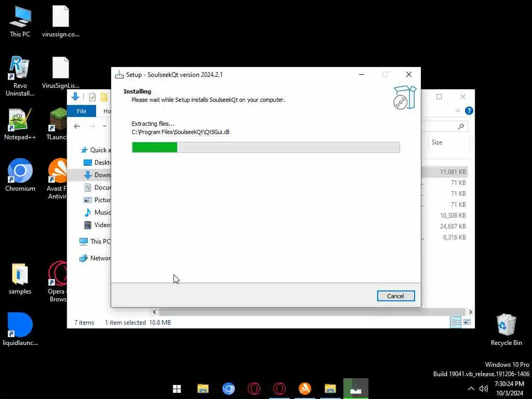Expand the Explorer ribbon chevron
Image resolution: width=532 pixels, height=399 pixels.
(458, 111)
